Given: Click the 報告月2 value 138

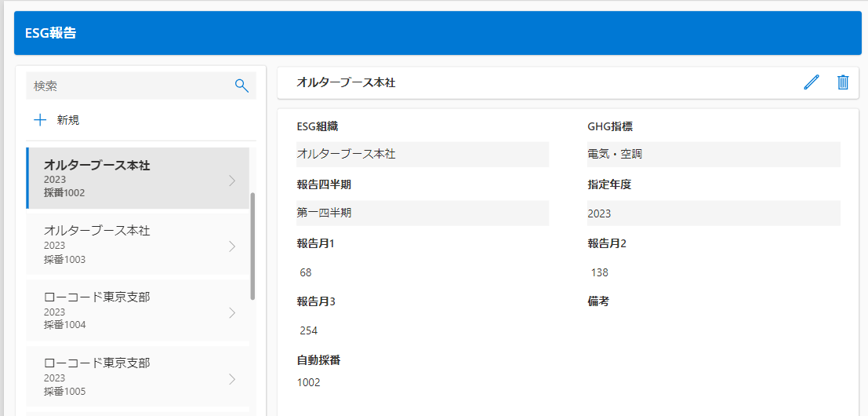Looking at the screenshot, I should (x=600, y=272).
